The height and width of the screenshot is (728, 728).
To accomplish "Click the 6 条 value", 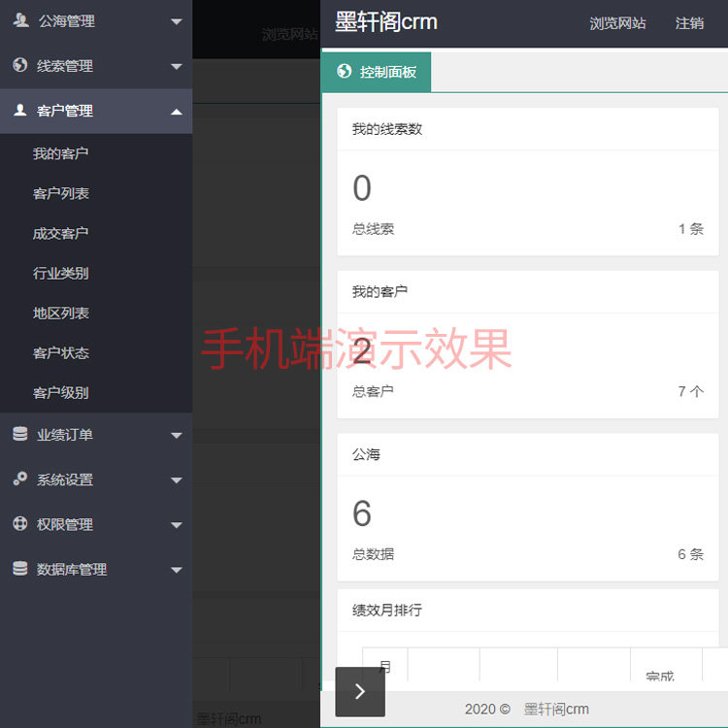I will (690, 554).
